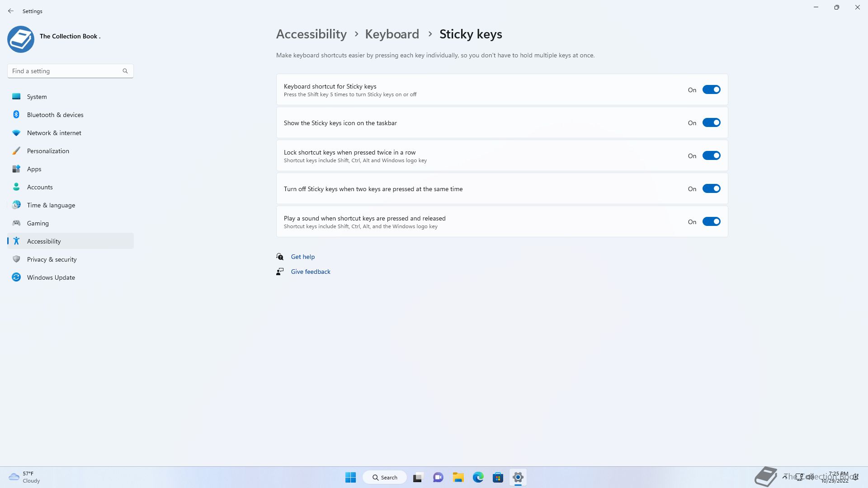The width and height of the screenshot is (868, 488).
Task: Click the Windows Update refresh icon
Action: pyautogui.click(x=16, y=277)
